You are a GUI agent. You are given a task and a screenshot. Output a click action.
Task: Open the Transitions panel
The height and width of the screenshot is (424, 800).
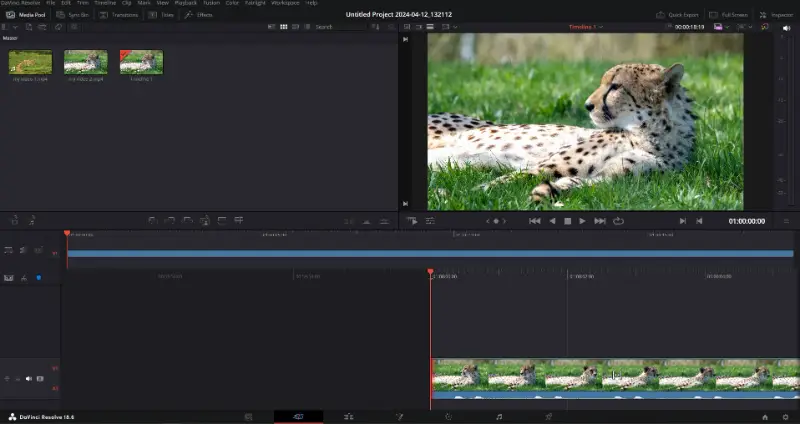[118, 15]
